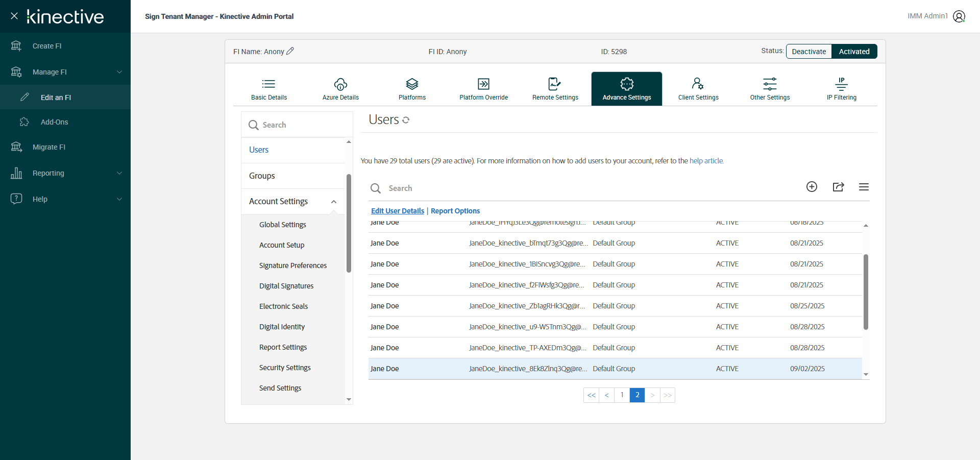Click the pencil icon beside FI Name
The width and height of the screenshot is (980, 460).
(290, 51)
